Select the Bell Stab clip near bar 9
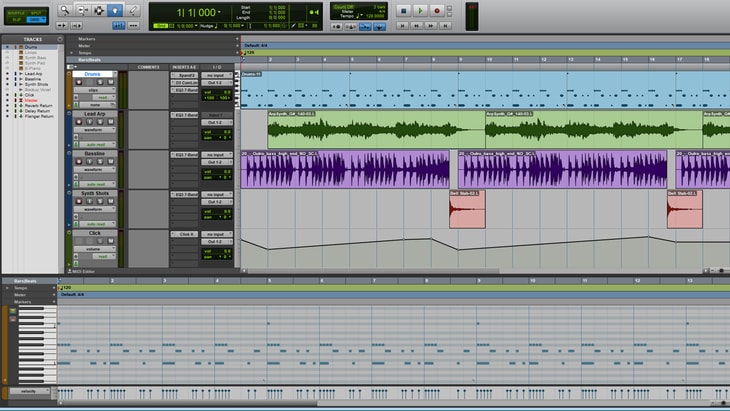 [467, 209]
